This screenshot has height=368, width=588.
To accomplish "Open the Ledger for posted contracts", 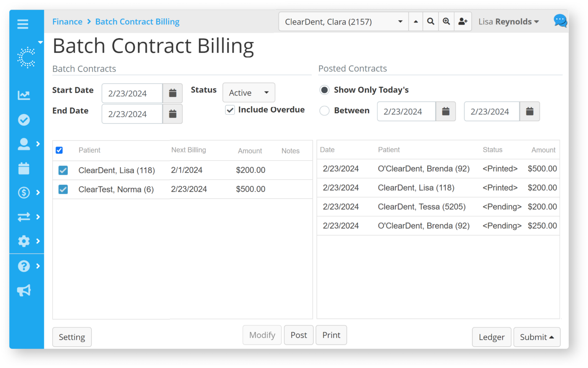I will tap(492, 337).
